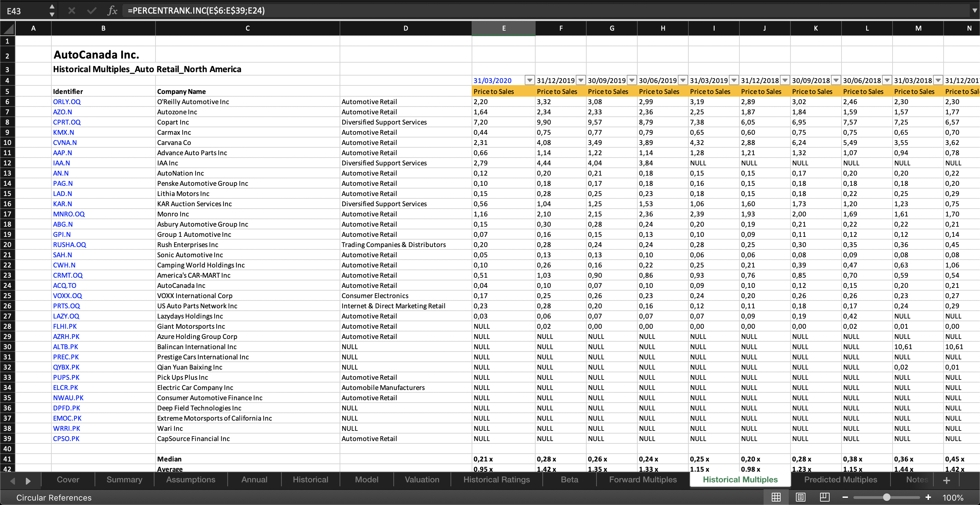This screenshot has height=505, width=980.
Task: Open the Historical Ratings sheet tab
Action: 496,479
